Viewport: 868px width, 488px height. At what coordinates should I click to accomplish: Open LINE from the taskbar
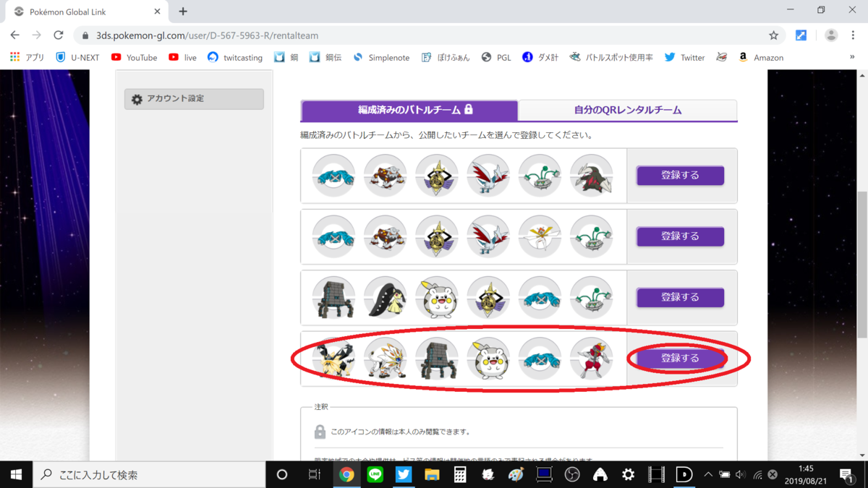pyautogui.click(x=375, y=474)
